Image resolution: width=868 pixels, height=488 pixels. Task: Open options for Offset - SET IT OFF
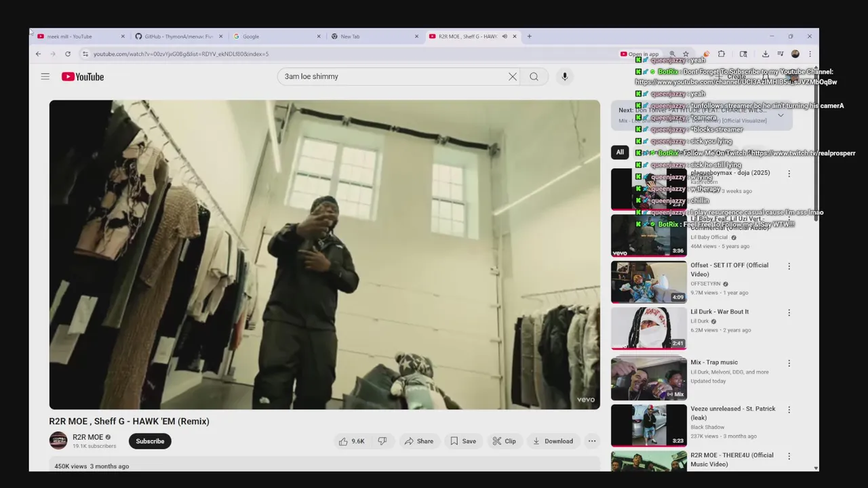(789, 266)
